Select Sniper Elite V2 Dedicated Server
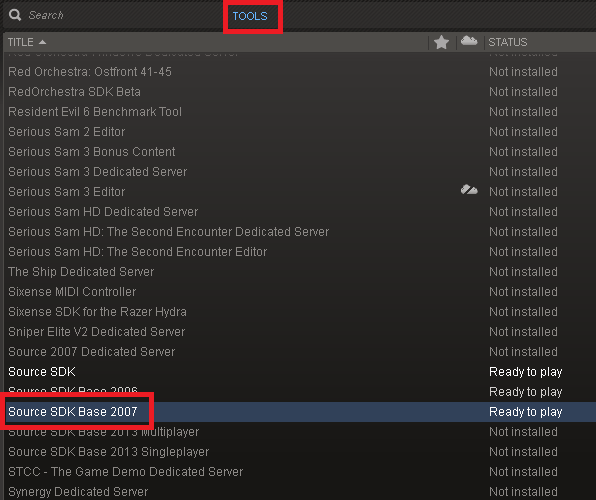 (x=97, y=332)
